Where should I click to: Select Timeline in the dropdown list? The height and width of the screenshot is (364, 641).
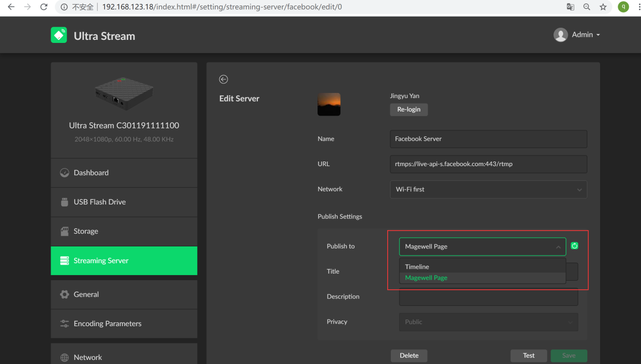[x=482, y=267]
